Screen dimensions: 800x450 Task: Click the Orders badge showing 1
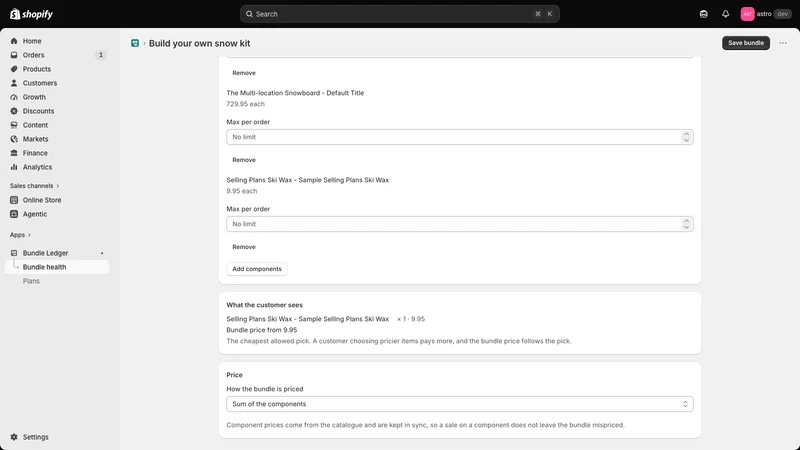(x=101, y=55)
